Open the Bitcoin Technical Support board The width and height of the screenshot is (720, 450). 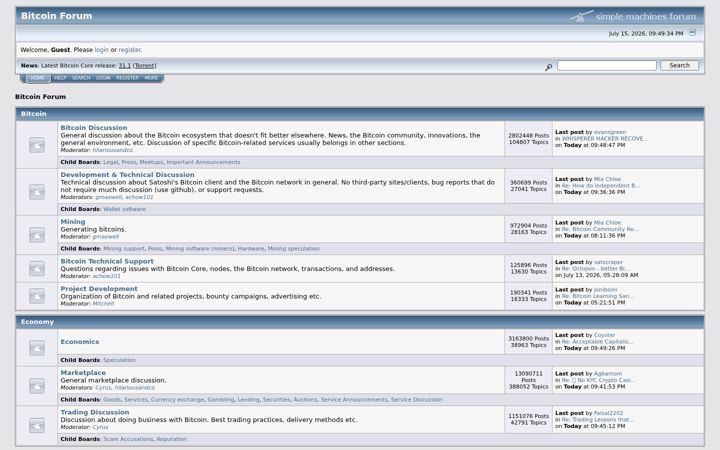pyautogui.click(x=107, y=261)
